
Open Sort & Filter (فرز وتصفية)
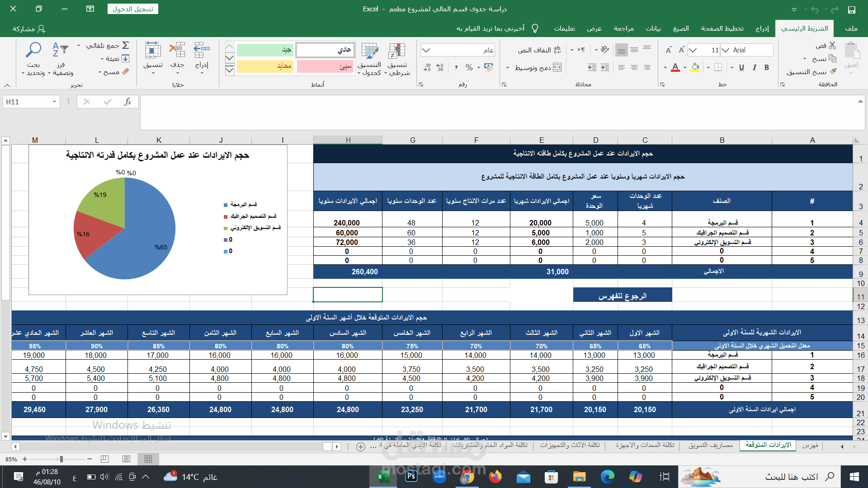tap(61, 59)
